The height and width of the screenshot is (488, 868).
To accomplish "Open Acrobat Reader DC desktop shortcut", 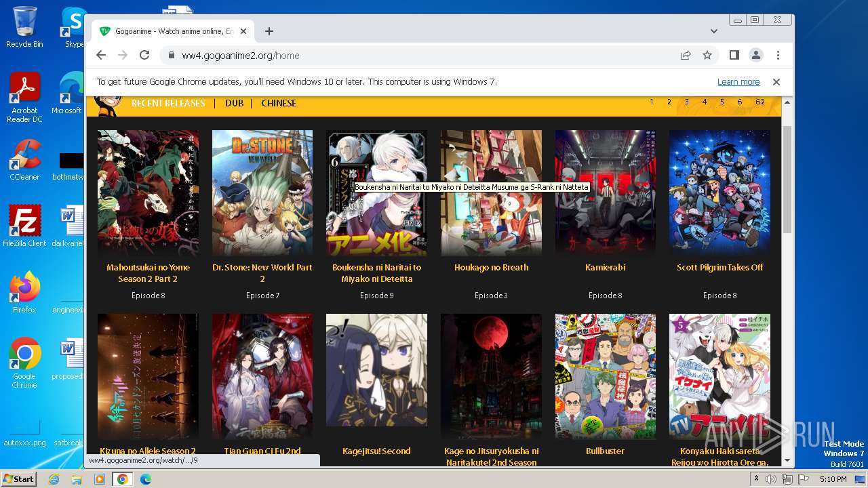I will [24, 98].
